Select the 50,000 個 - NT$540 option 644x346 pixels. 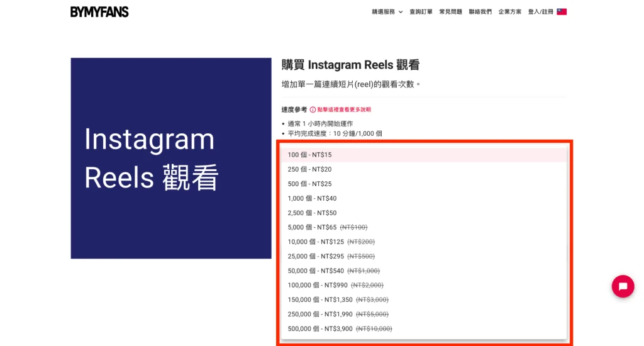click(x=423, y=271)
